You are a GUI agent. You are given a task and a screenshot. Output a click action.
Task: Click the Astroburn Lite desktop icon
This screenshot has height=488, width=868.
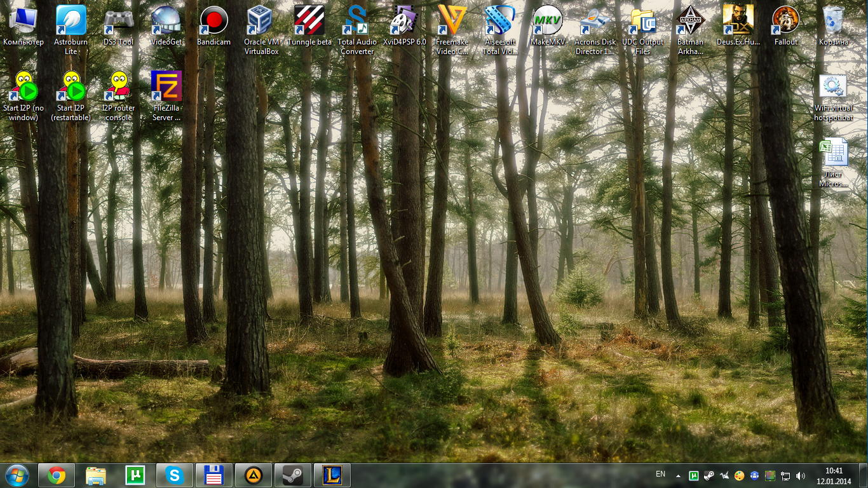tap(71, 21)
